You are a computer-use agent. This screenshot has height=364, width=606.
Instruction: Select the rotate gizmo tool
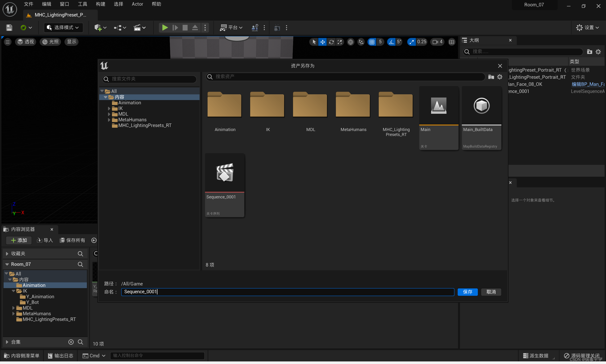(331, 42)
